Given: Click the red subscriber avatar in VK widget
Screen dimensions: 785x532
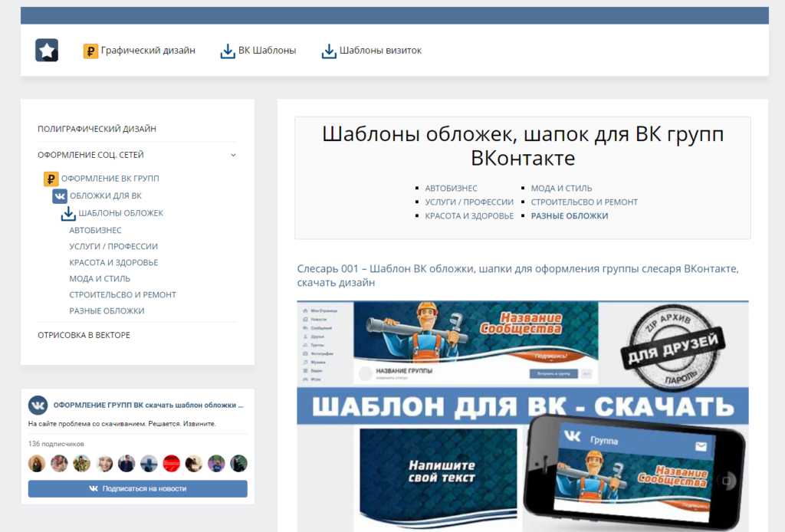Looking at the screenshot, I should 171,464.
